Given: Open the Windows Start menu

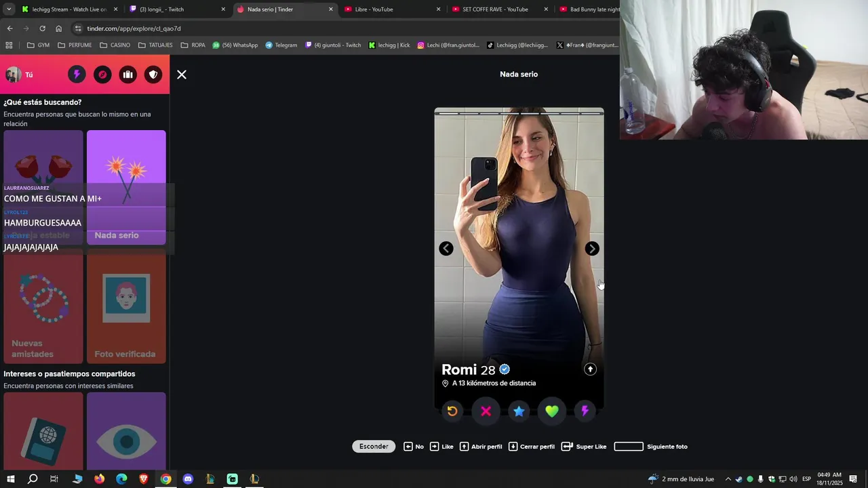Looking at the screenshot, I should click(11, 479).
